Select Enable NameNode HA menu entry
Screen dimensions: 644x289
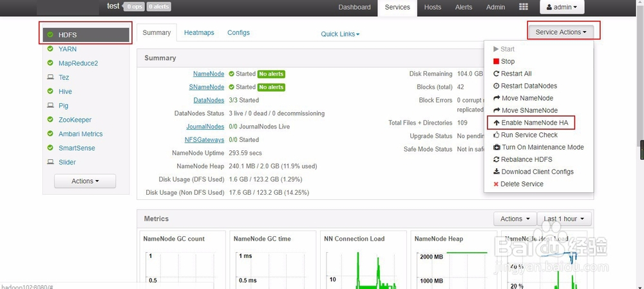(531, 123)
